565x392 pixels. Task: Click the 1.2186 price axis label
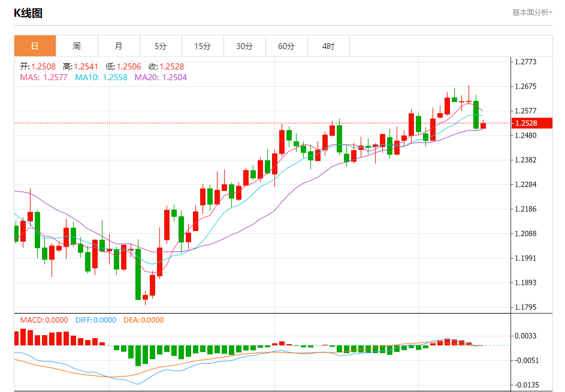(x=525, y=209)
